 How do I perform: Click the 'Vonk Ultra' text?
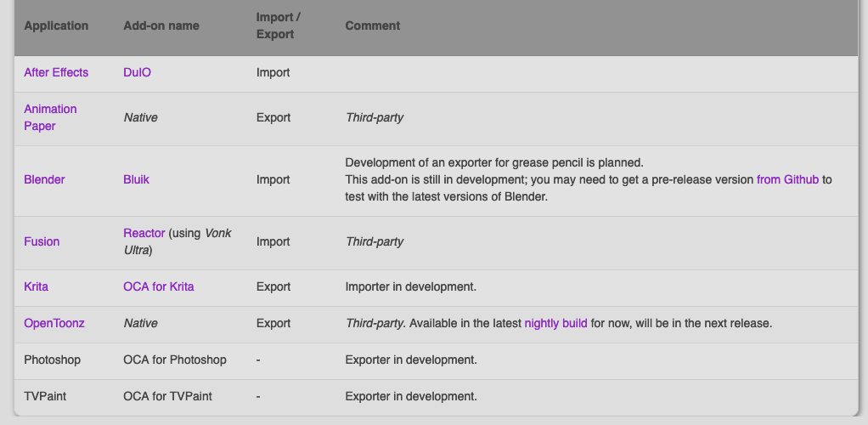(178, 241)
